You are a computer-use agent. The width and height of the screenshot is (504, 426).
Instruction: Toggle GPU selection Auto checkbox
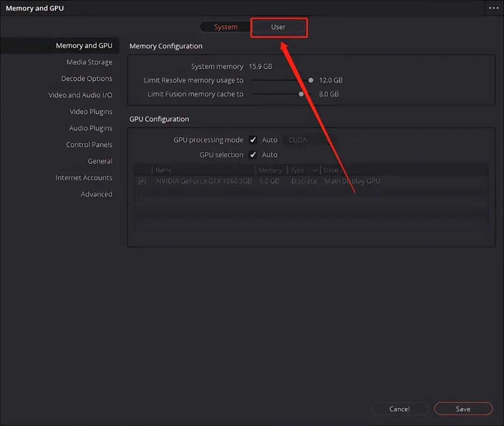pos(253,155)
